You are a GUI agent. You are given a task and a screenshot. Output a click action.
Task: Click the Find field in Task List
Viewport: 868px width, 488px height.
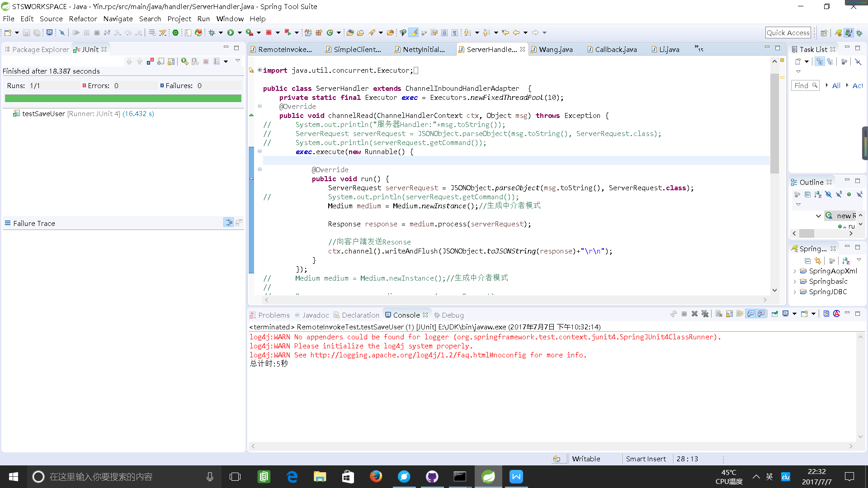point(805,85)
